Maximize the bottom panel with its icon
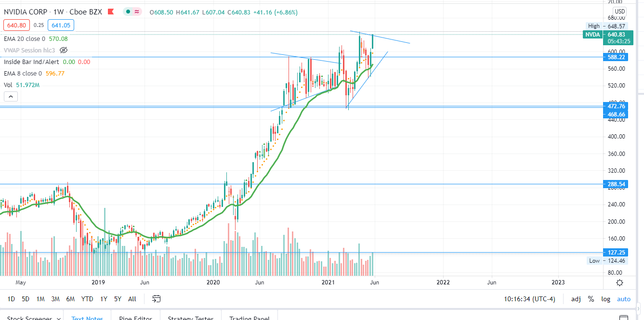Viewport: 644px width, 320px height. point(623,318)
